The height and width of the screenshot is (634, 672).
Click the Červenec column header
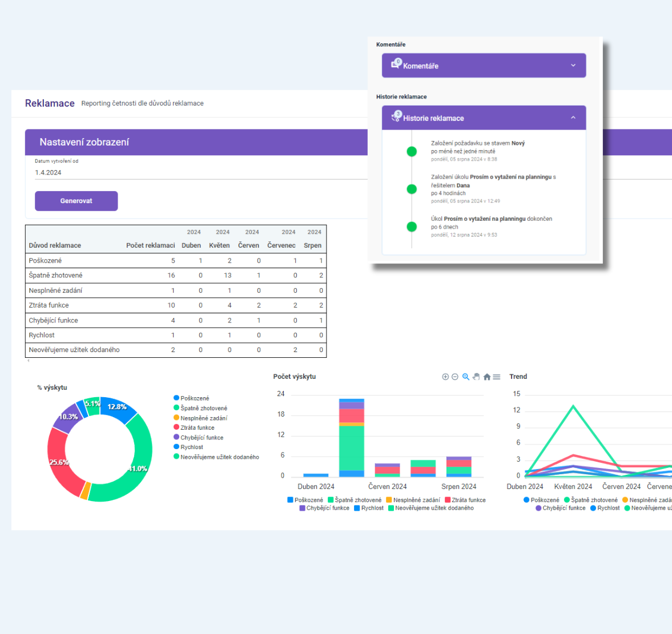click(281, 245)
